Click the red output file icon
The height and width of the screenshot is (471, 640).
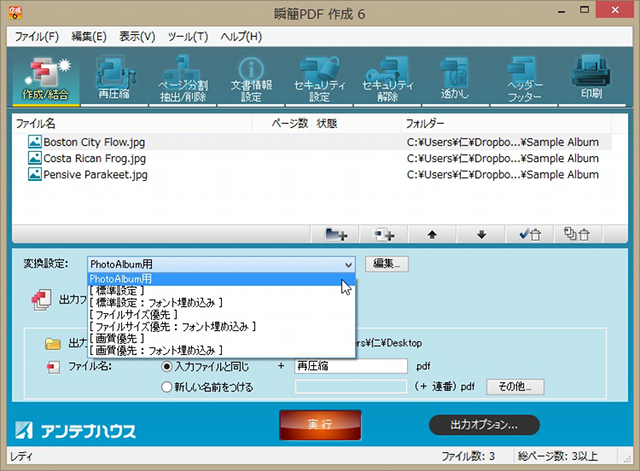tap(41, 300)
